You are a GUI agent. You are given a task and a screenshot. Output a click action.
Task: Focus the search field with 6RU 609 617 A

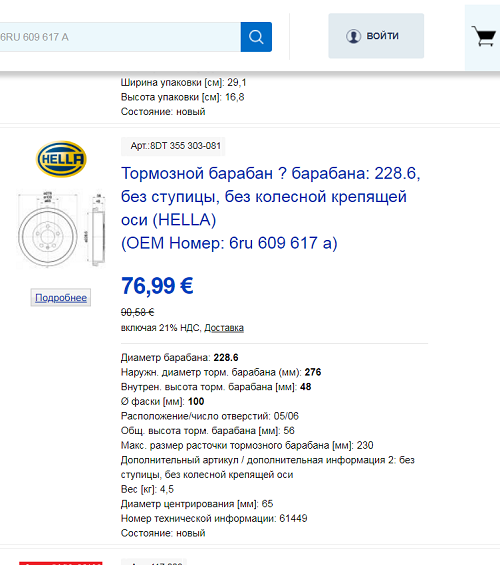pyautogui.click(x=120, y=37)
